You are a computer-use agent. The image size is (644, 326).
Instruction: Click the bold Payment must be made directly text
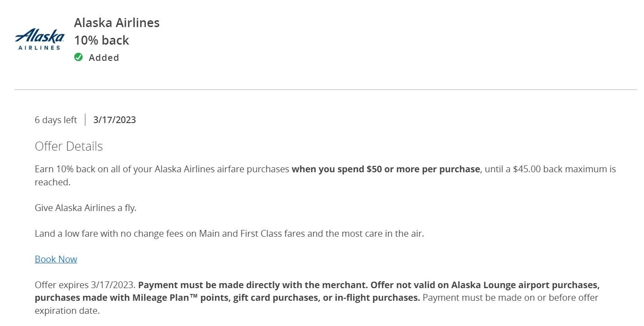click(x=253, y=285)
